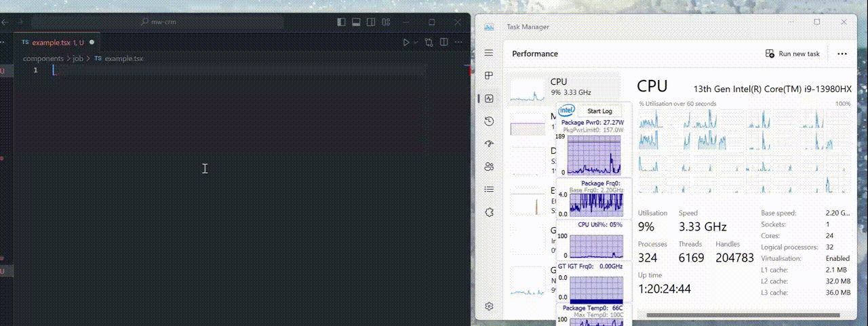The width and height of the screenshot is (868, 326).
Task: Open Services page in Task Manager sidebar
Action: [489, 212]
